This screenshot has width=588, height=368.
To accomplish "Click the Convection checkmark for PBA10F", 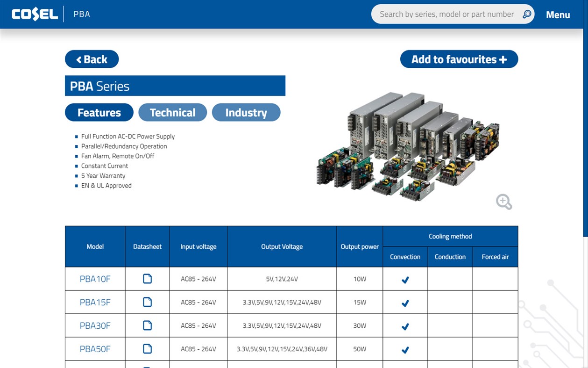I will [x=405, y=280].
